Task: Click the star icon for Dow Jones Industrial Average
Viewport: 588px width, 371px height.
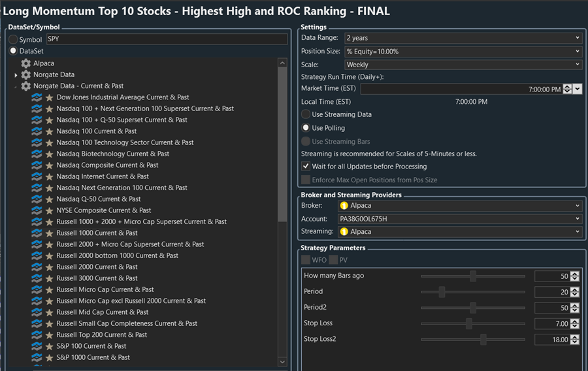Action: coord(49,97)
